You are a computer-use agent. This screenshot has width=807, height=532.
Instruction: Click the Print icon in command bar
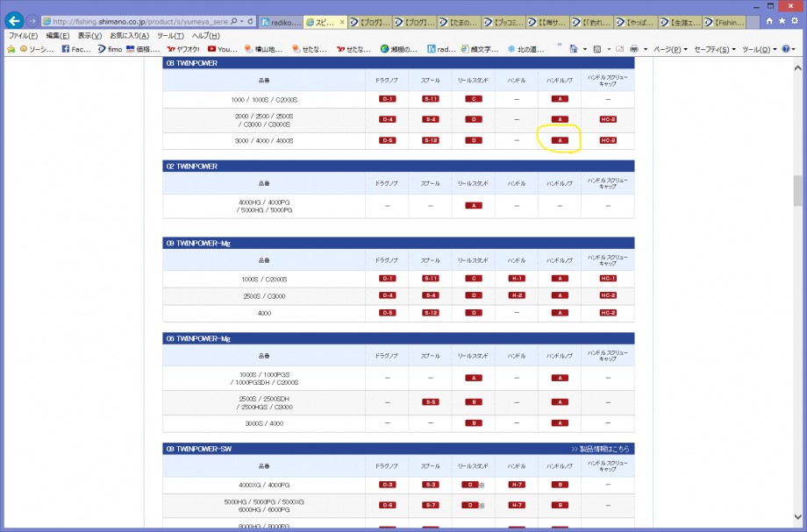click(x=634, y=49)
